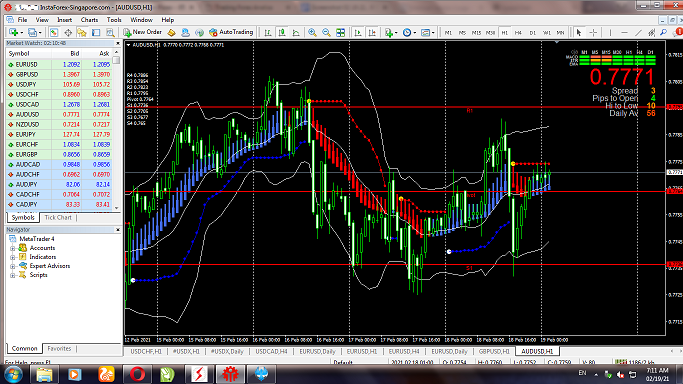Open the New Chart dropdown arrow
This screenshot has width=683, height=384.
click(x=21, y=33)
